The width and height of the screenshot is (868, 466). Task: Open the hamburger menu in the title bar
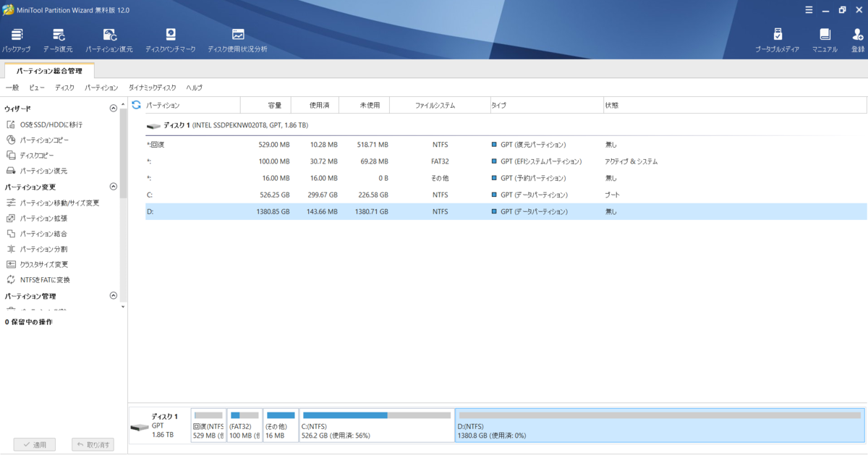(809, 9)
